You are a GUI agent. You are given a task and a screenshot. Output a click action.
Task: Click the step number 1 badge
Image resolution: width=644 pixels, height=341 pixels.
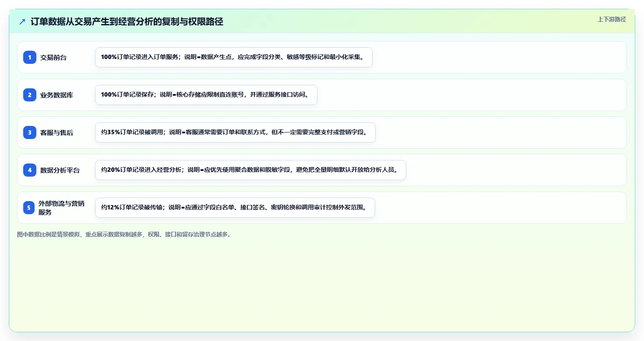[x=30, y=57]
